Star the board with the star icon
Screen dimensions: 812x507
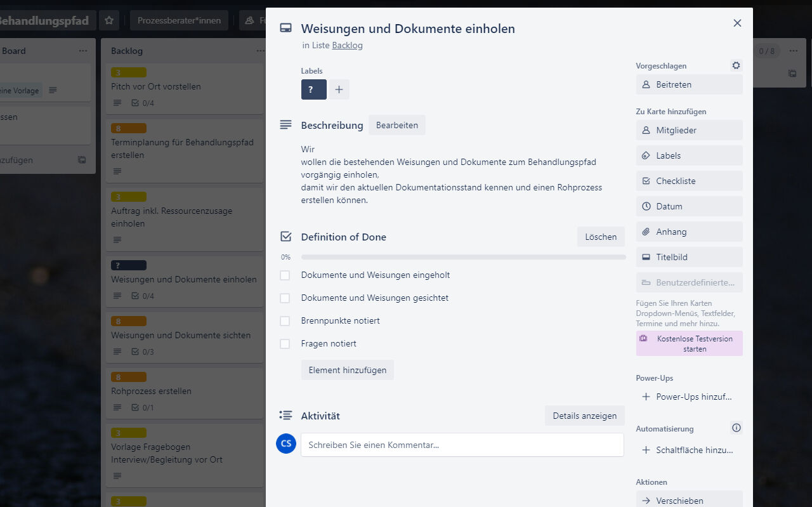point(108,20)
